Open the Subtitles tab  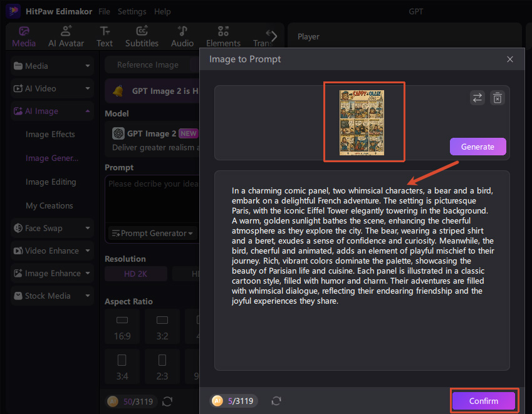pyautogui.click(x=142, y=36)
